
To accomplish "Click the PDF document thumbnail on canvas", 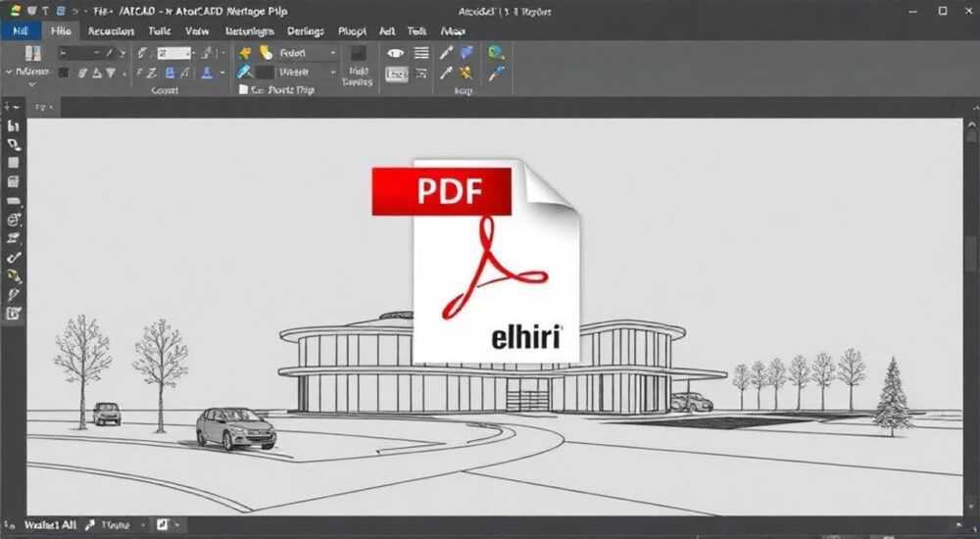I will pos(476,262).
